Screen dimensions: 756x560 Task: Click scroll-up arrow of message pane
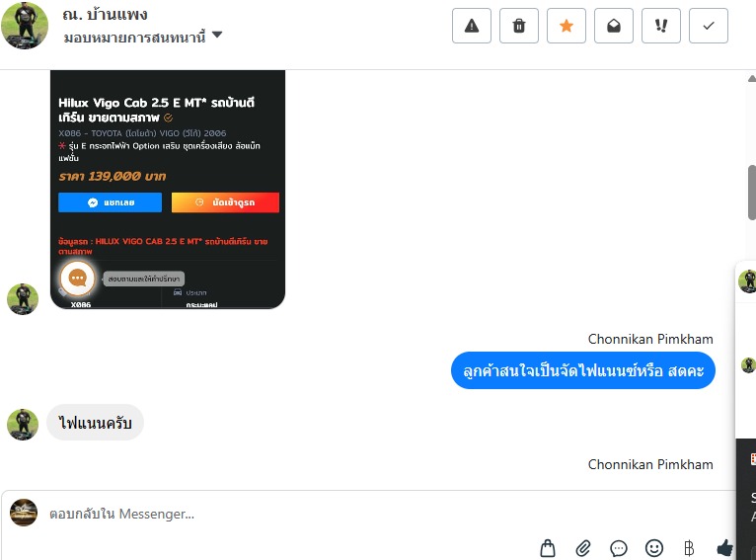coord(752,79)
